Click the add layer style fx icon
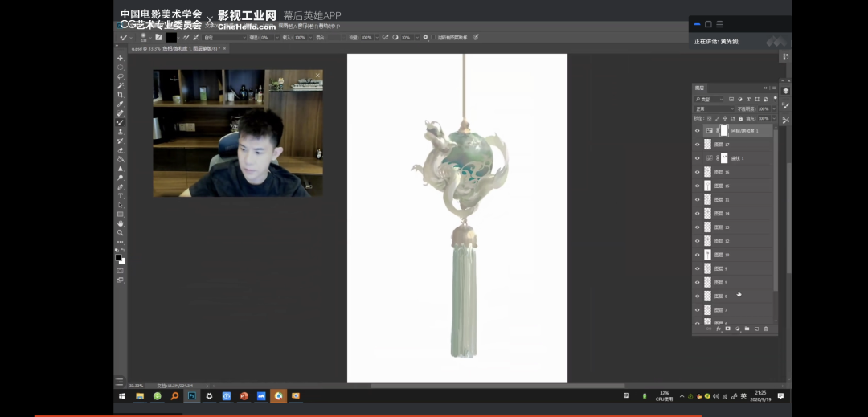The width and height of the screenshot is (868, 417). [719, 329]
